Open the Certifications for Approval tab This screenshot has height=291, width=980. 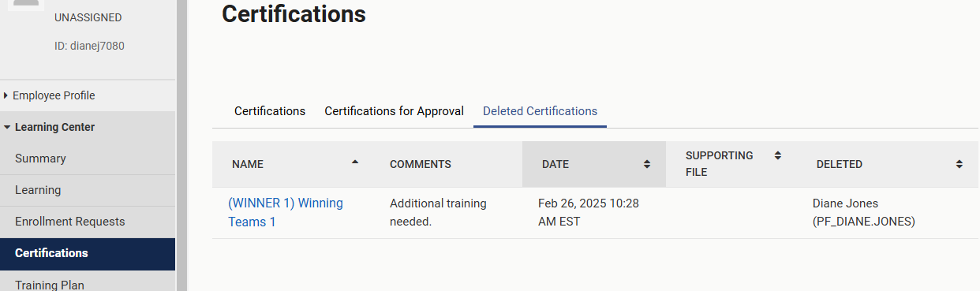click(394, 111)
